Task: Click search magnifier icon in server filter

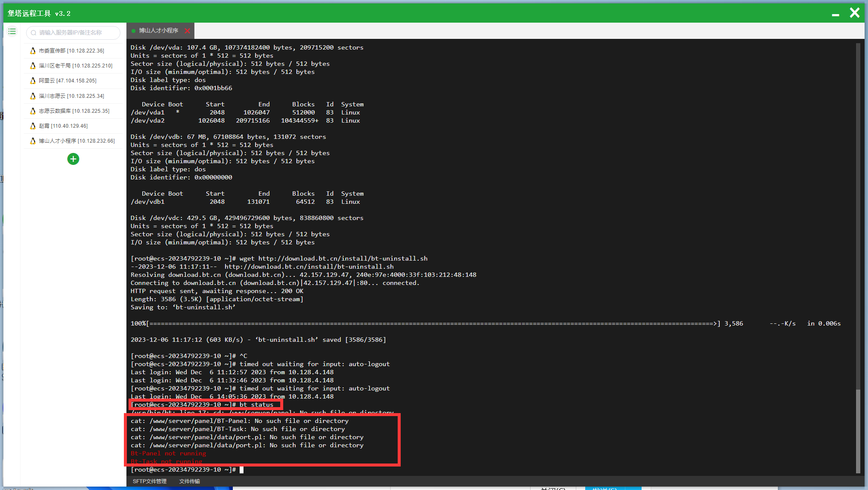Action: [x=34, y=33]
